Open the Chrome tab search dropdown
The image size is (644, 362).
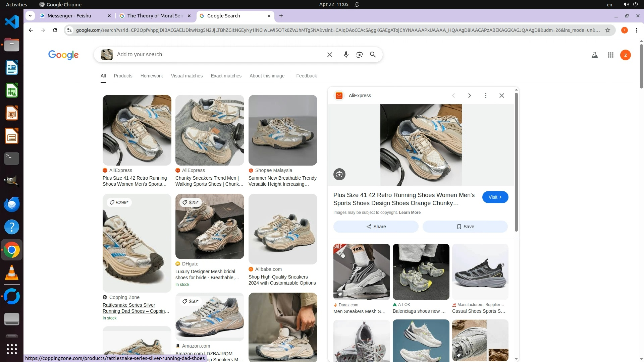click(x=30, y=16)
